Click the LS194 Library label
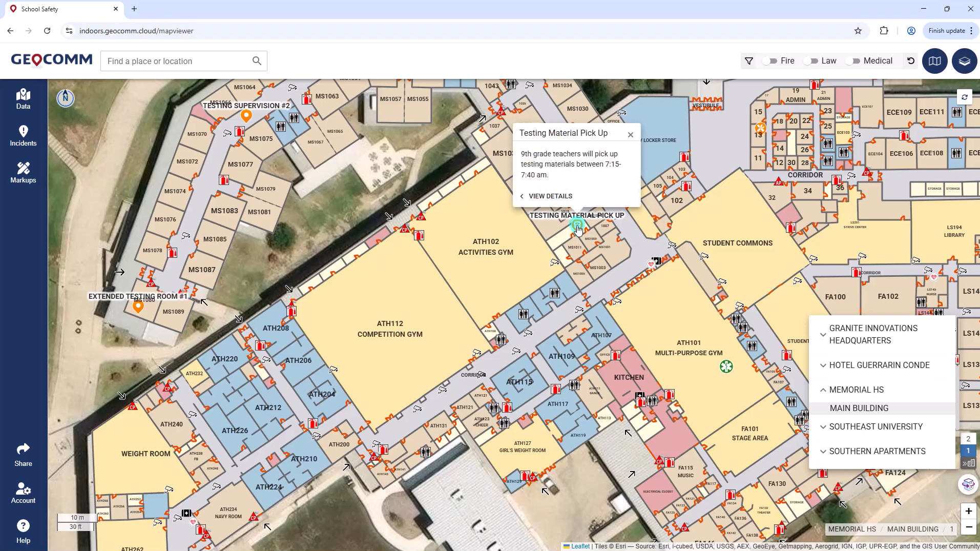980x551 pixels. click(954, 231)
